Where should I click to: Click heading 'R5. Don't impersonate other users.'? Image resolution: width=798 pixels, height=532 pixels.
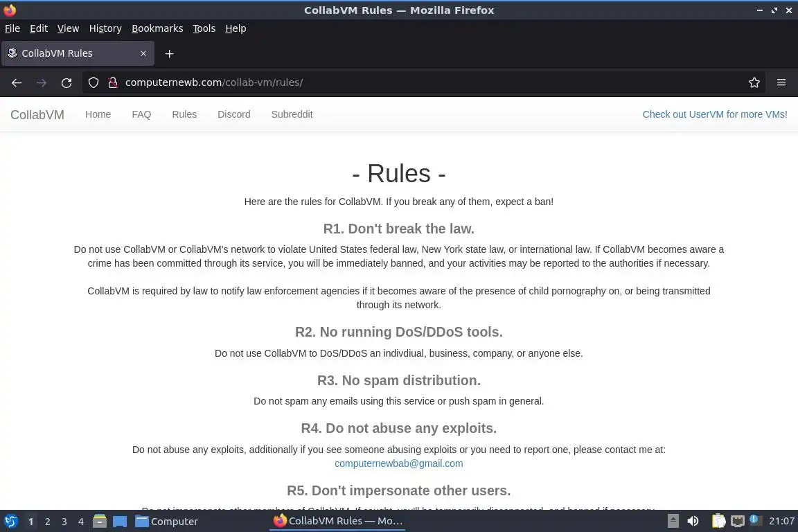point(399,490)
